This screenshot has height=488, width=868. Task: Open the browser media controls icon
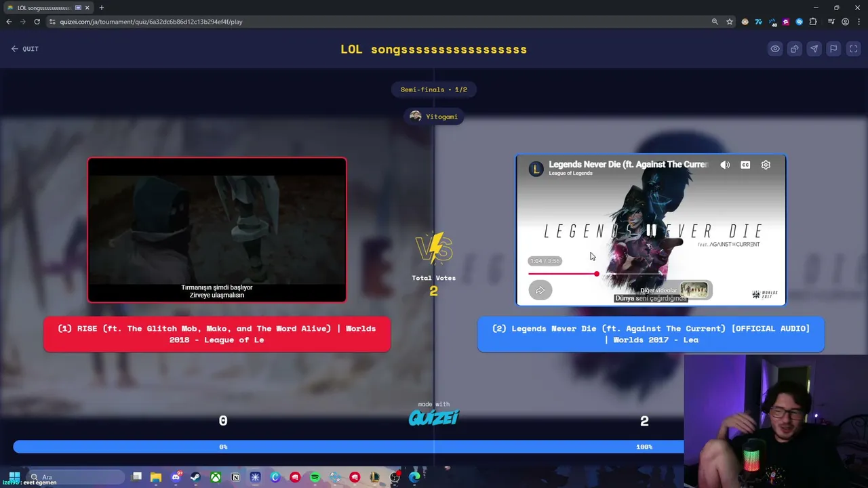[831, 22]
